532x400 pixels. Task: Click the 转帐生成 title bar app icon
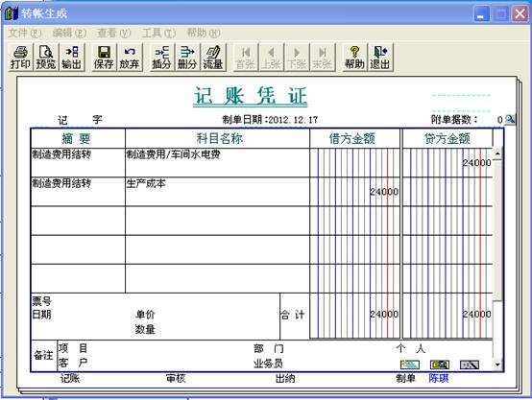(x=12, y=13)
